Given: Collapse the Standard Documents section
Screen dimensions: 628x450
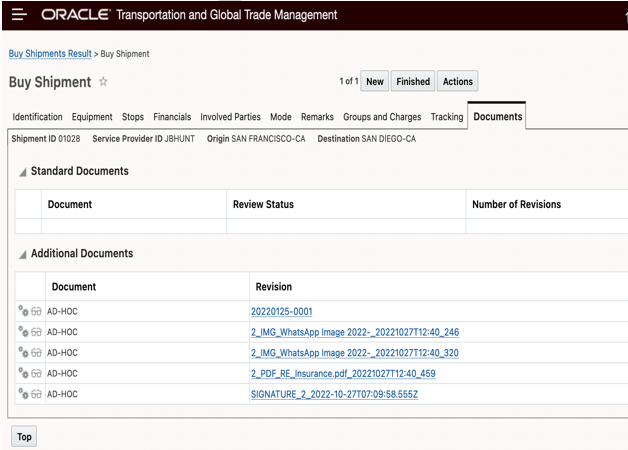Looking at the screenshot, I should click(23, 172).
